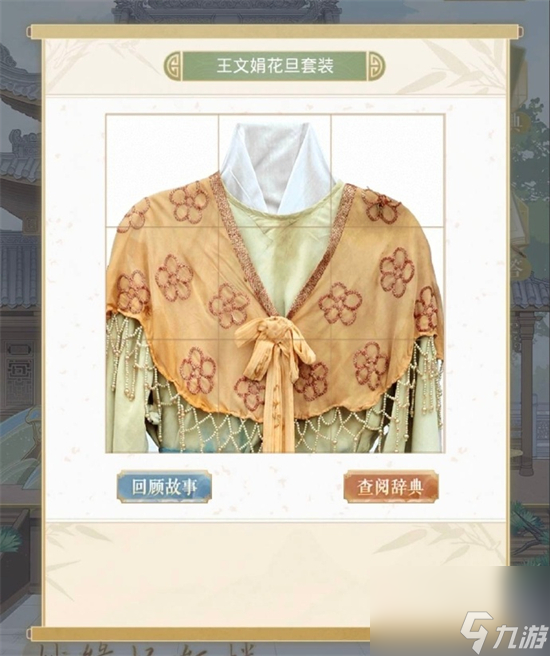
Task: Click the 回顾故事 blue button
Action: pyautogui.click(x=164, y=486)
